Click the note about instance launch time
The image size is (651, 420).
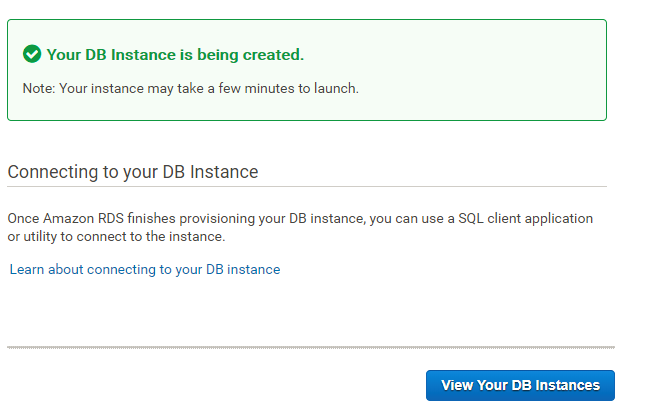pyautogui.click(x=190, y=88)
